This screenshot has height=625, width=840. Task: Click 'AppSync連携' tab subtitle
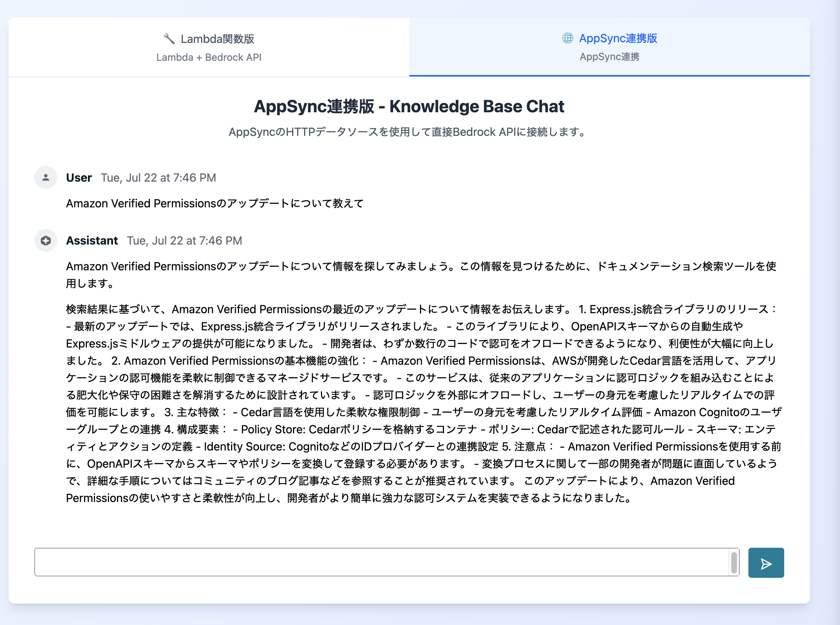pyautogui.click(x=610, y=56)
